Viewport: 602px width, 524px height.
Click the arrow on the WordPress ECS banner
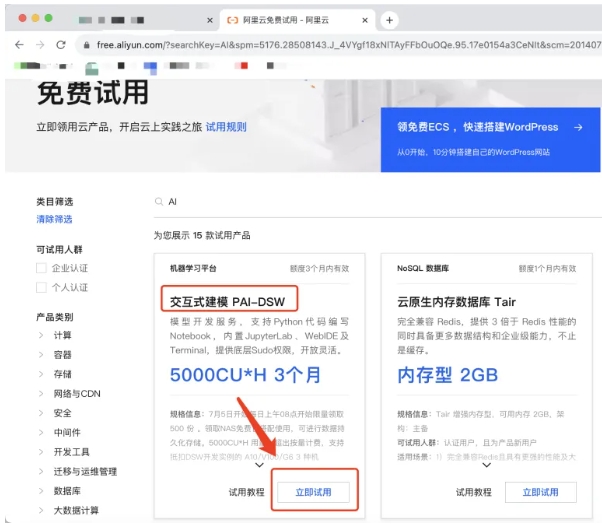pos(578,127)
